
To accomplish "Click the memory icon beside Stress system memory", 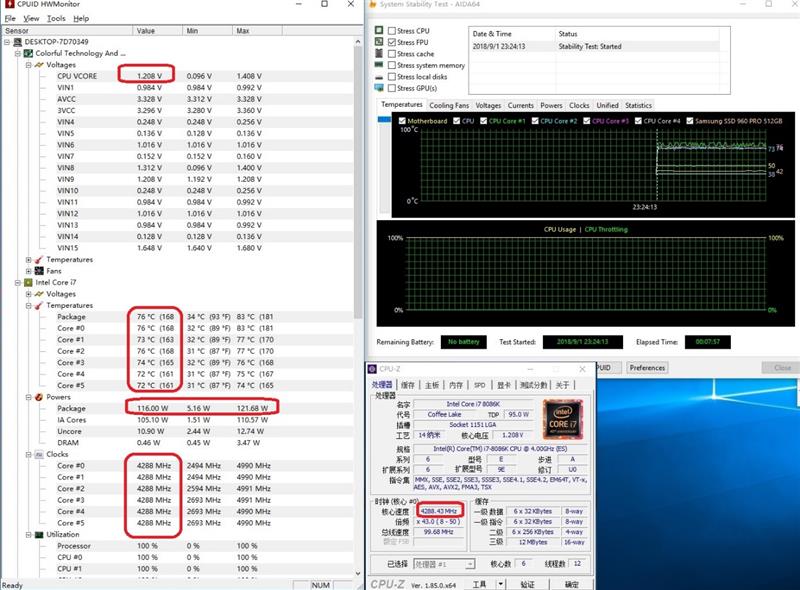I will (x=379, y=64).
